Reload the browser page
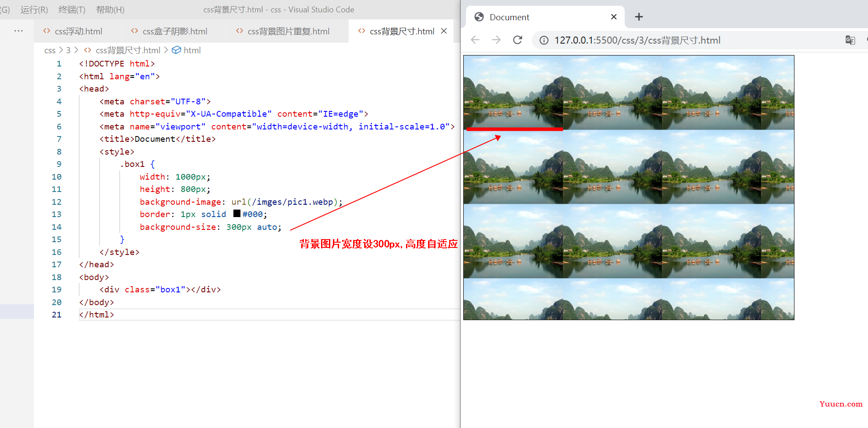 [518, 40]
